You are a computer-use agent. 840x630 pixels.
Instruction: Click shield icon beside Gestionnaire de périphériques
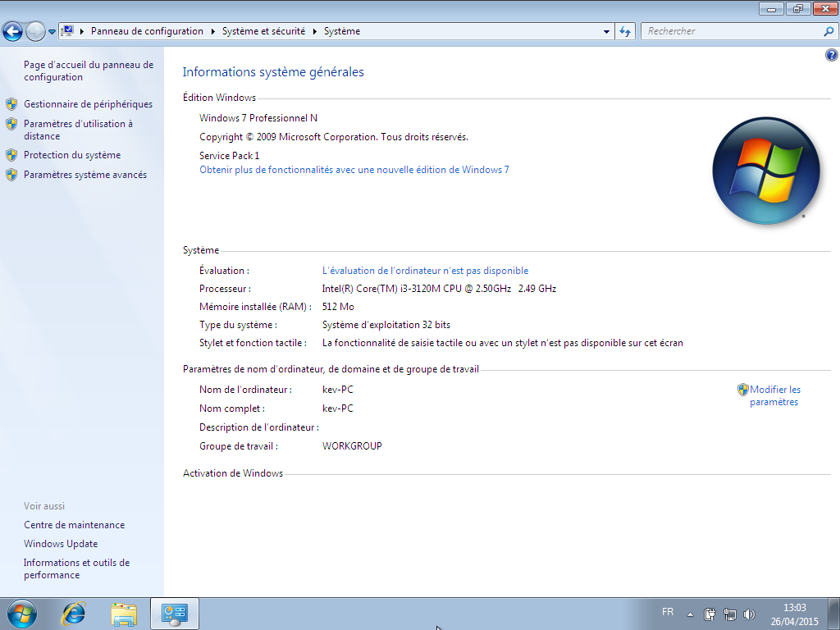11,104
